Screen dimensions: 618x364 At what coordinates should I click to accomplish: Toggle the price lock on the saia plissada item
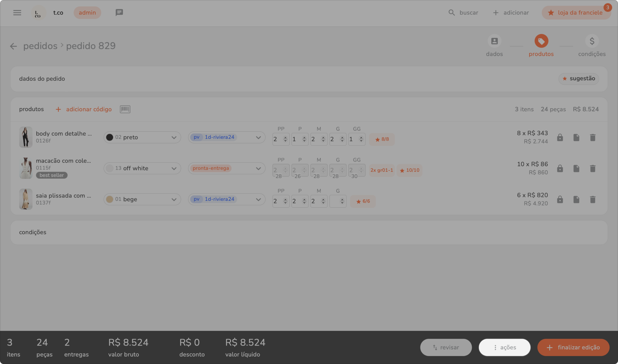(x=560, y=200)
